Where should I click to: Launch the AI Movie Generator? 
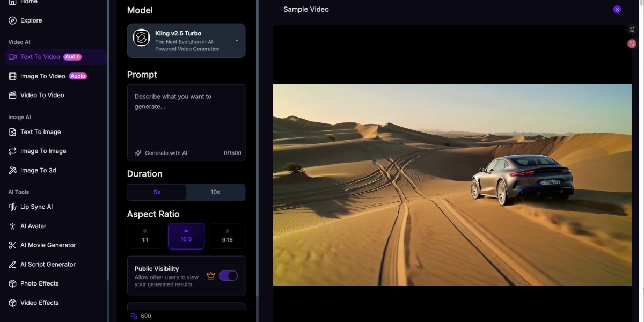[x=48, y=245]
